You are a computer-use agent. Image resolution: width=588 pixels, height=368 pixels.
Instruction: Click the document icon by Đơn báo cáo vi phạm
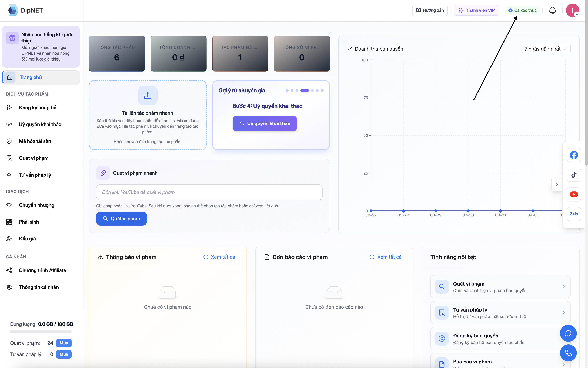267,257
